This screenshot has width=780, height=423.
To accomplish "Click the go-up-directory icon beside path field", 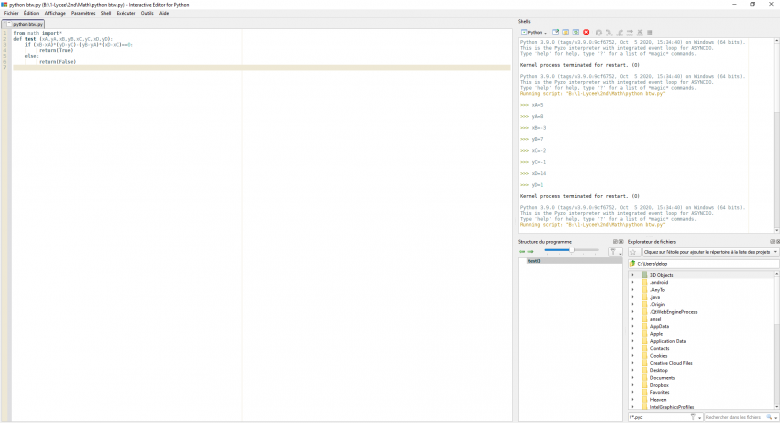I will [x=633, y=263].
